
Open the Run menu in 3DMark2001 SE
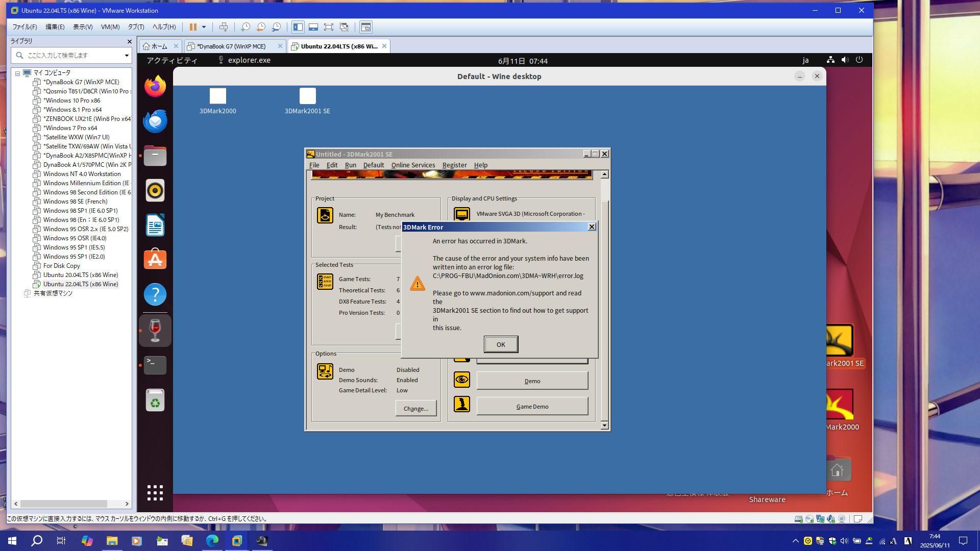[350, 165]
